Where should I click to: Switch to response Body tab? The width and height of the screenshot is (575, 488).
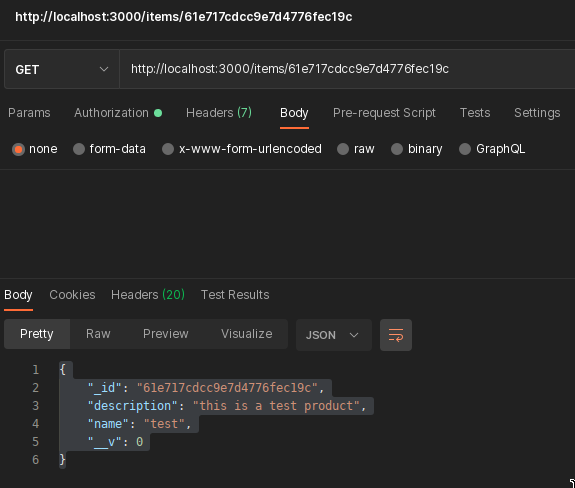[18, 295]
